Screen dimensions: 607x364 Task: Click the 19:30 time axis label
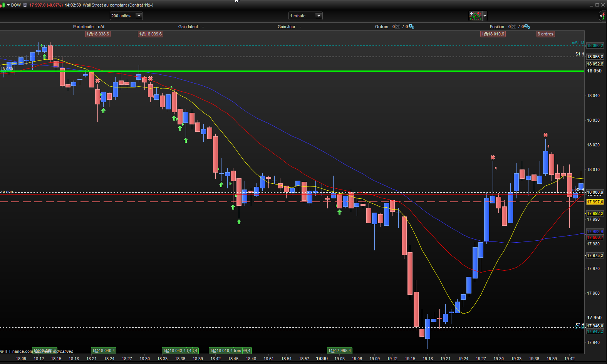coord(499,359)
